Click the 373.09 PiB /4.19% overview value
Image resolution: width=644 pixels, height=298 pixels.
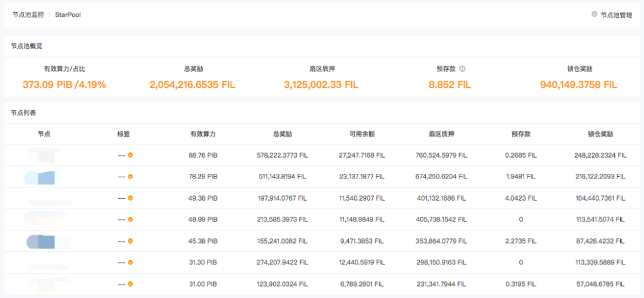[64, 85]
